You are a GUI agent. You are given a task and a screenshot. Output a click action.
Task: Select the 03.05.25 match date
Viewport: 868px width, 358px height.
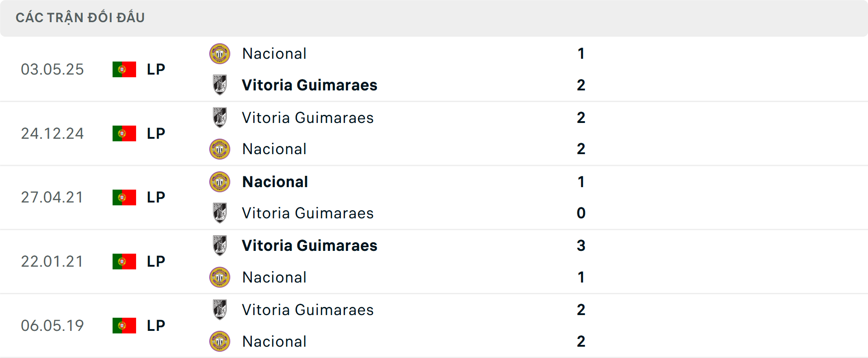52,69
